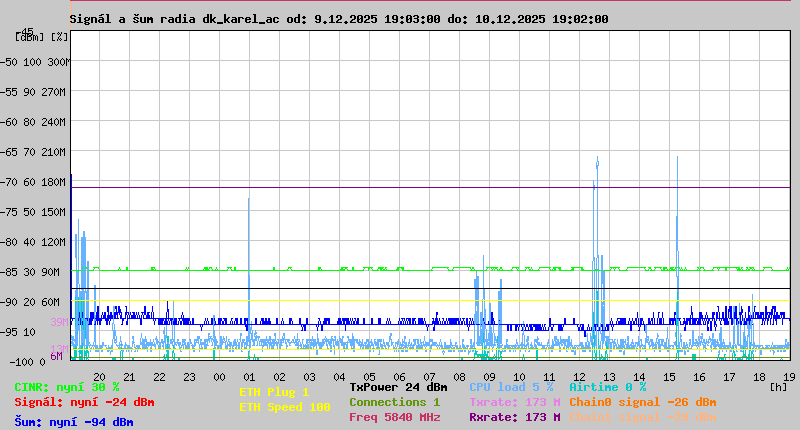Click the 'Connections 1' legend text

(394, 402)
